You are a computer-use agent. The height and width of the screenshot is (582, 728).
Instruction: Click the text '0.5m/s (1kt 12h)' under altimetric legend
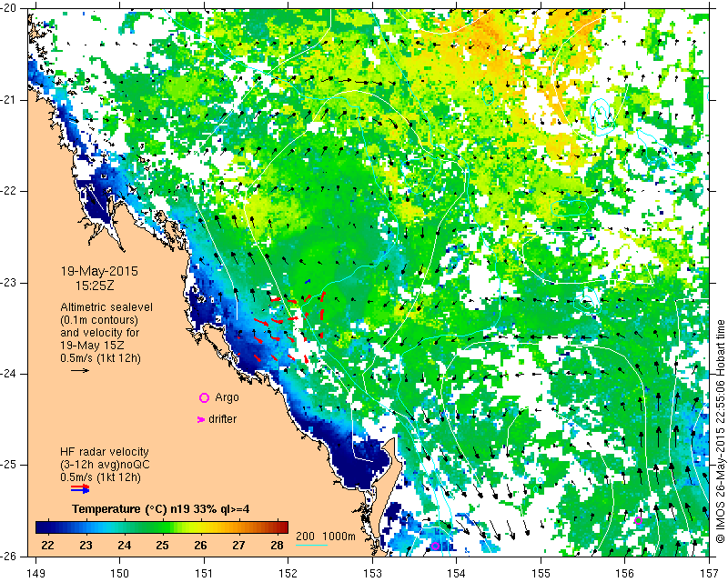(x=100, y=358)
